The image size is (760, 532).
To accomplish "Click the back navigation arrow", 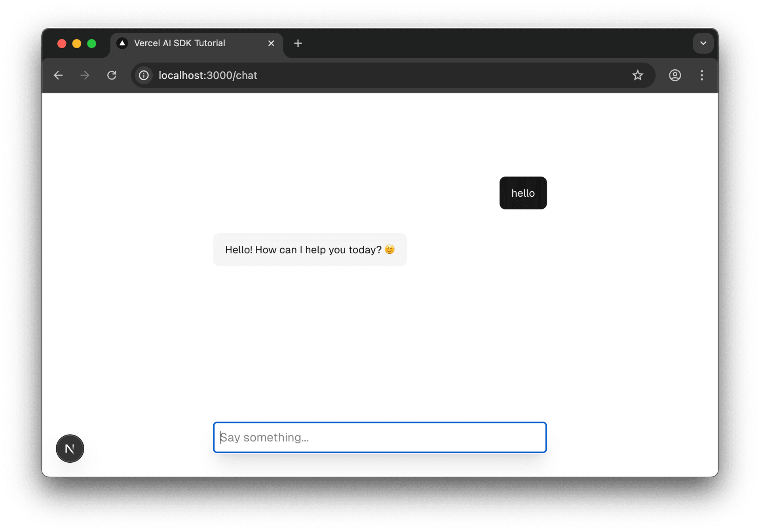I will (x=58, y=75).
